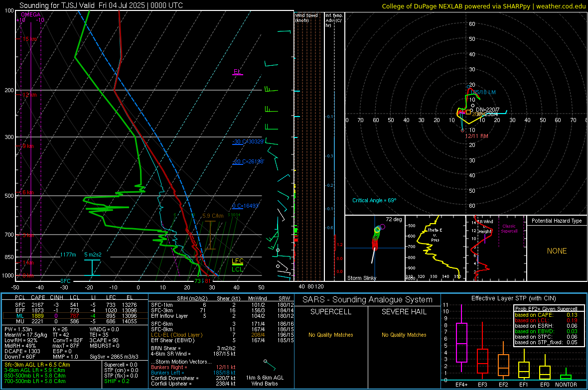This screenshot has width=588, height=390.
Task: Click the 'Potential Hazard Type' header
Action: click(557, 221)
